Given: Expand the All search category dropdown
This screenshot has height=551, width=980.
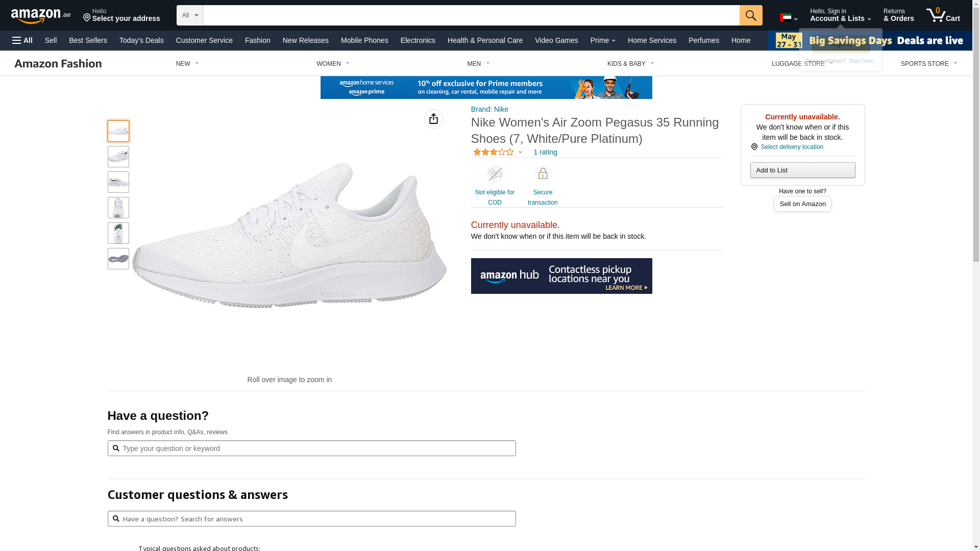Looking at the screenshot, I should (190, 15).
